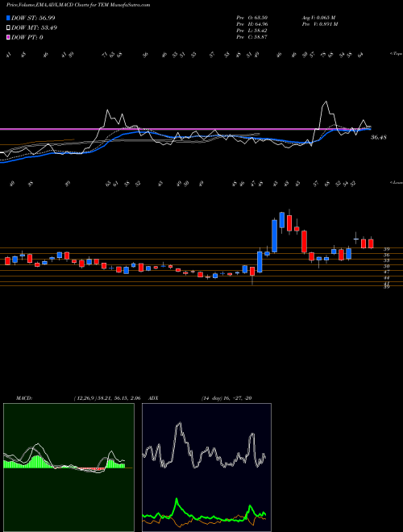Click the 'Pre C' close price value
Screen dimensions: 403x532
click(253, 37)
